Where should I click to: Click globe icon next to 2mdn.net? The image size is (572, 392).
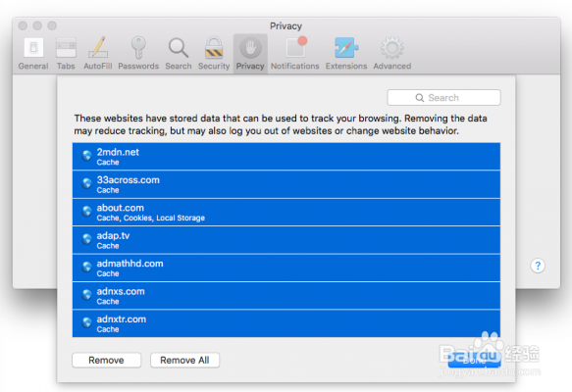[86, 156]
